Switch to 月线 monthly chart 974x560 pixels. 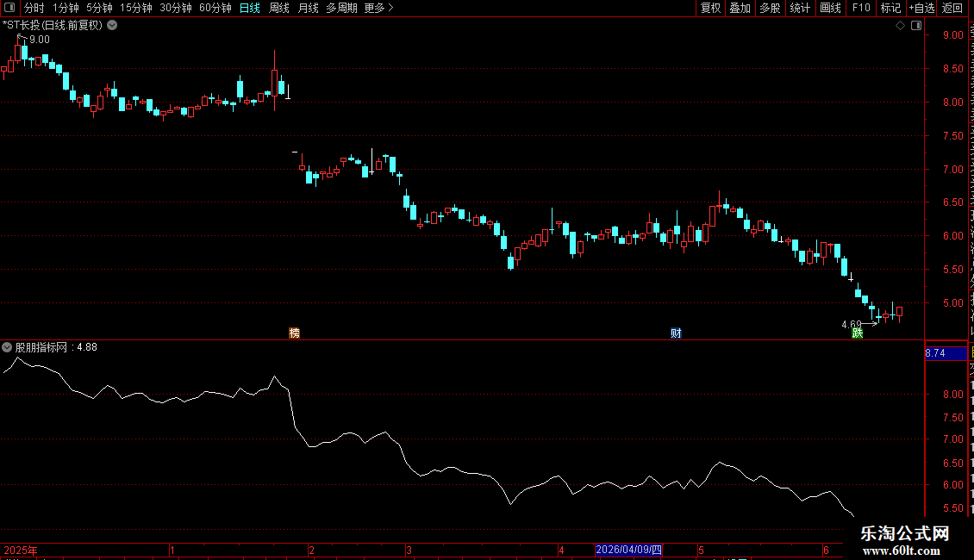pos(308,8)
